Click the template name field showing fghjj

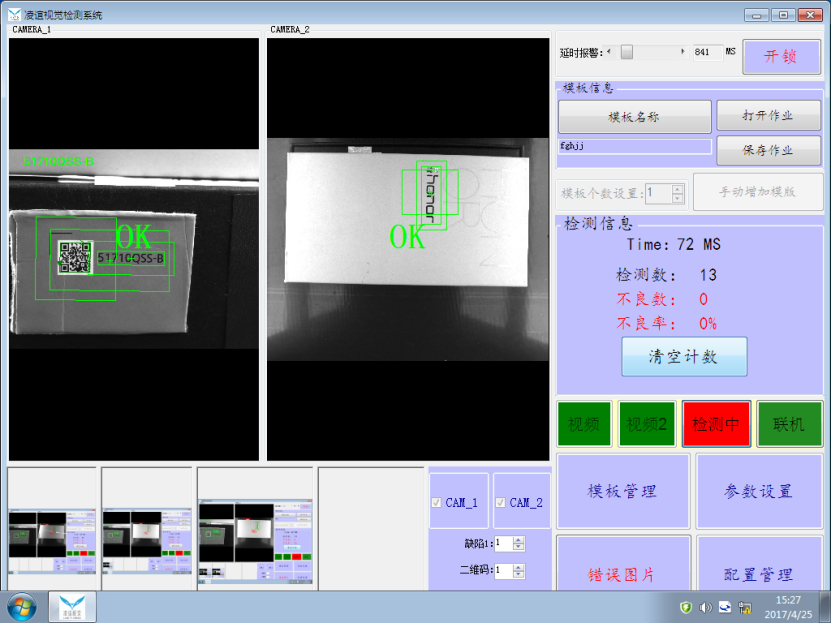[634, 146]
